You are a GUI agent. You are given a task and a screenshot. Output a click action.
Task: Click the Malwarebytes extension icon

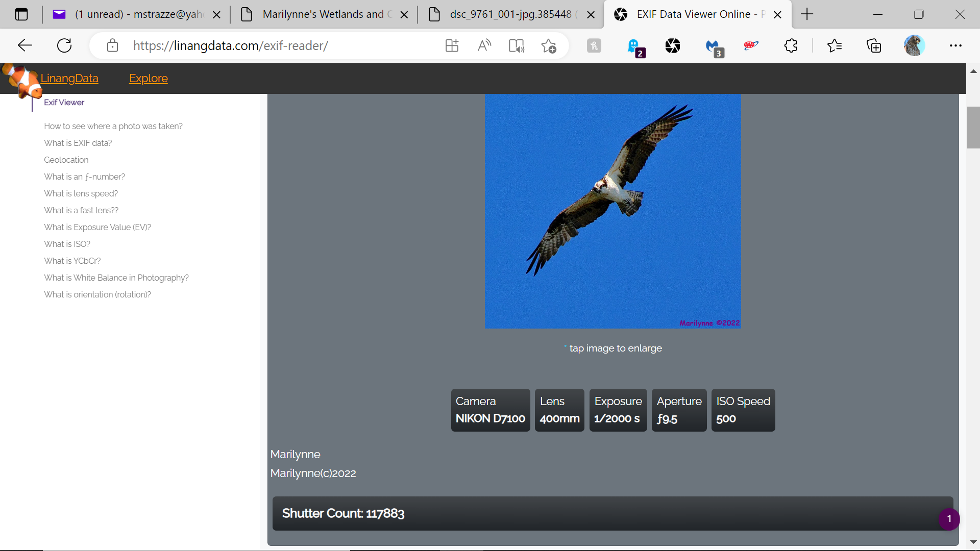(713, 46)
